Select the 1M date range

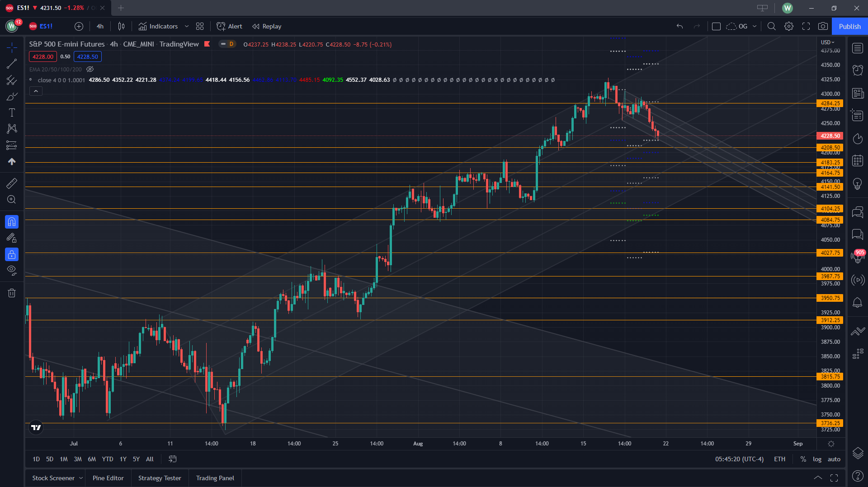coord(64,459)
